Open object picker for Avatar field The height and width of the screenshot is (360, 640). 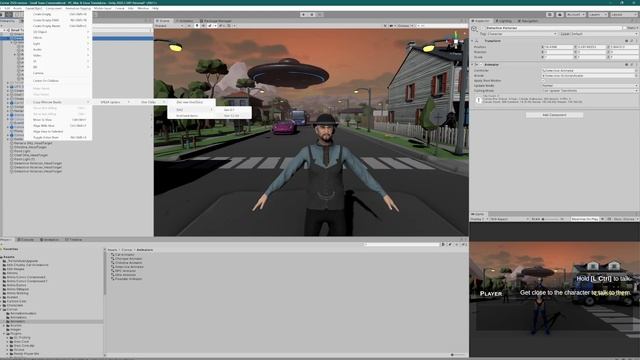(636, 76)
